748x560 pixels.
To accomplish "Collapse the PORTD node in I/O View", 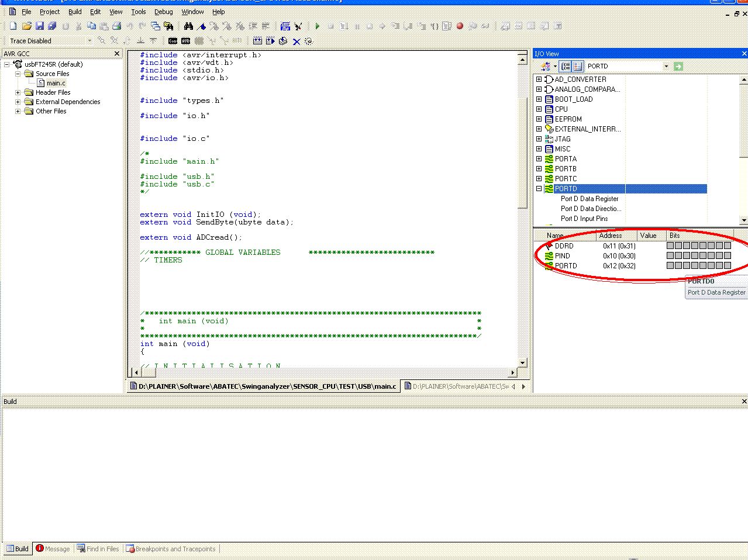I will [539, 189].
